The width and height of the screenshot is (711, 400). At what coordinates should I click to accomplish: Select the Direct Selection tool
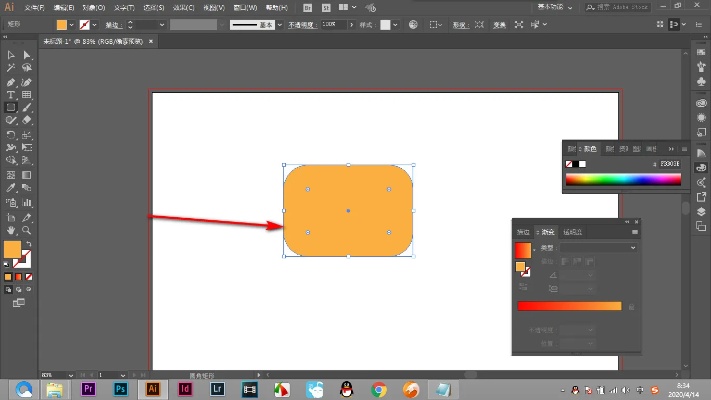[x=27, y=55]
